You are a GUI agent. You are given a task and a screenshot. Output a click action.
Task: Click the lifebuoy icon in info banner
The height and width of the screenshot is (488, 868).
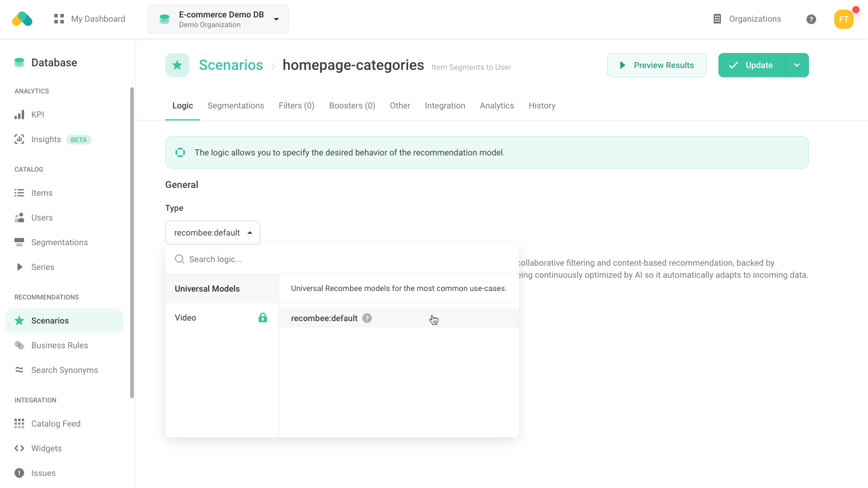(x=180, y=152)
